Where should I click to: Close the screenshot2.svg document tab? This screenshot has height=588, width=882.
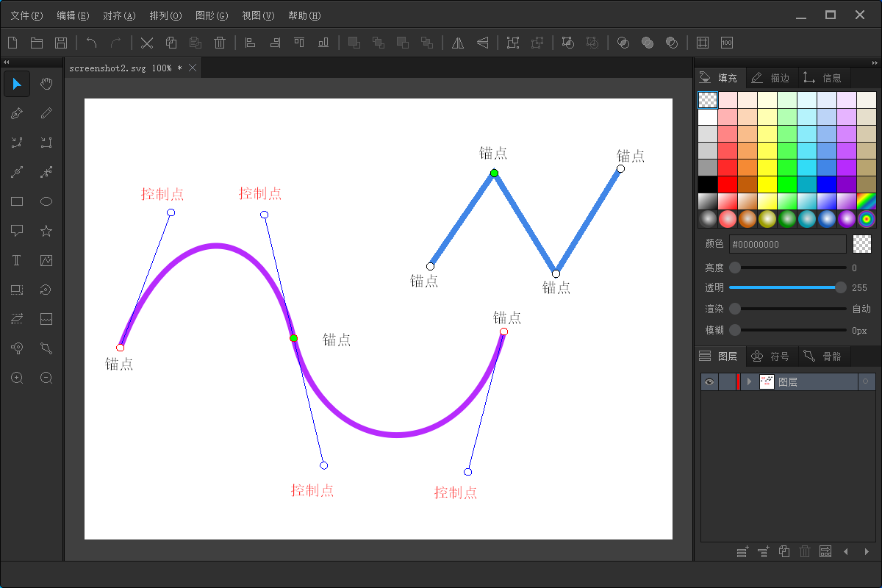(193, 68)
